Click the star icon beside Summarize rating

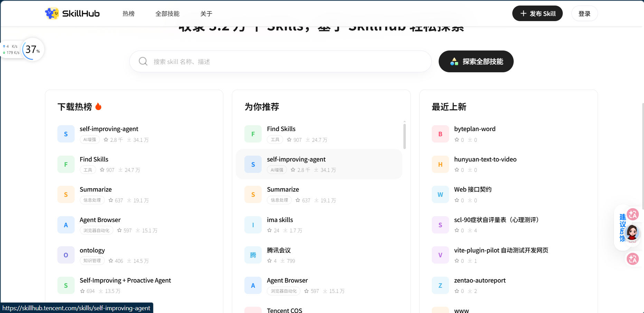[x=111, y=200]
